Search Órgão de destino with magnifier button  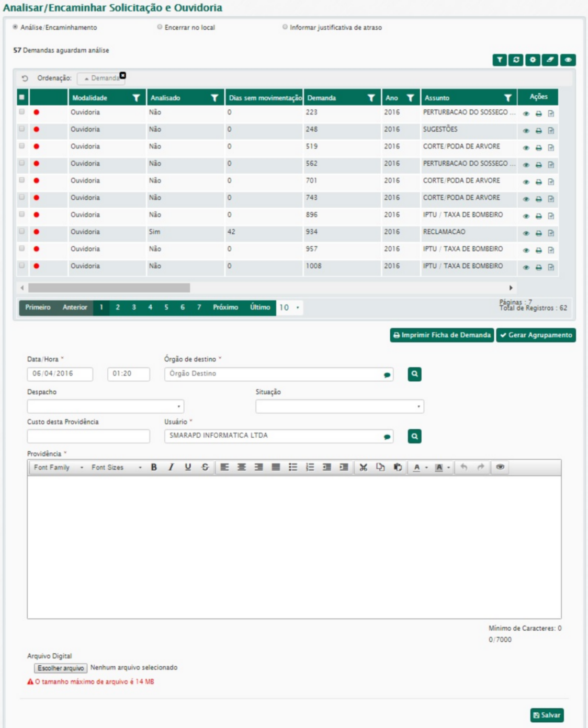(414, 374)
